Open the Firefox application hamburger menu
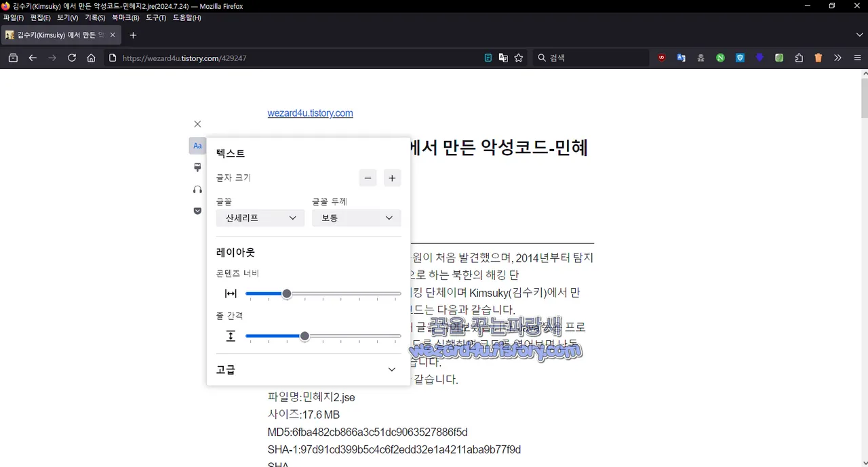Image resolution: width=868 pixels, height=467 pixels. pyautogui.click(x=857, y=58)
